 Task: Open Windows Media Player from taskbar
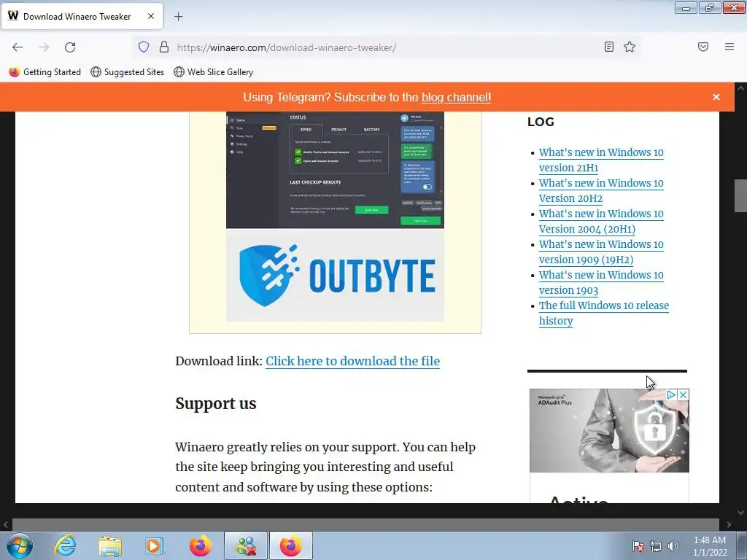pos(155,545)
